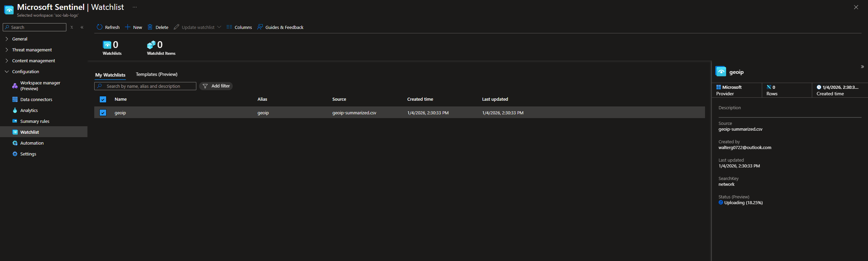Switch to Templates (Preview) tab
868x261 pixels.
pyautogui.click(x=157, y=75)
